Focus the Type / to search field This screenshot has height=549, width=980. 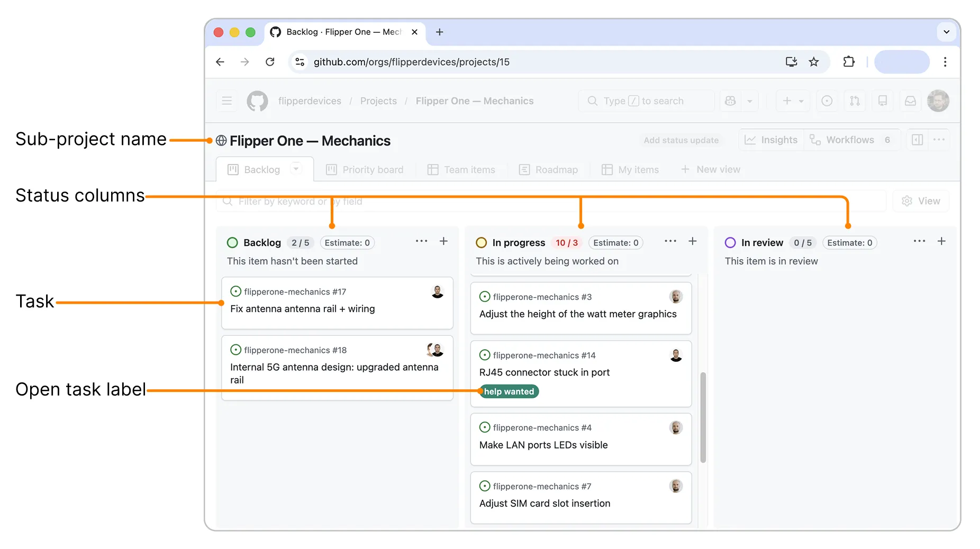click(646, 101)
